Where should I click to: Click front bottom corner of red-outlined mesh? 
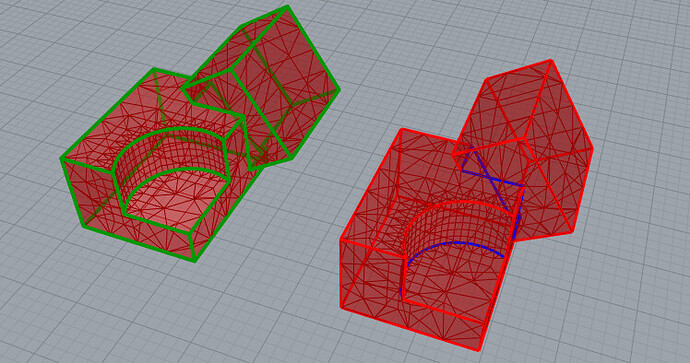click(479, 350)
